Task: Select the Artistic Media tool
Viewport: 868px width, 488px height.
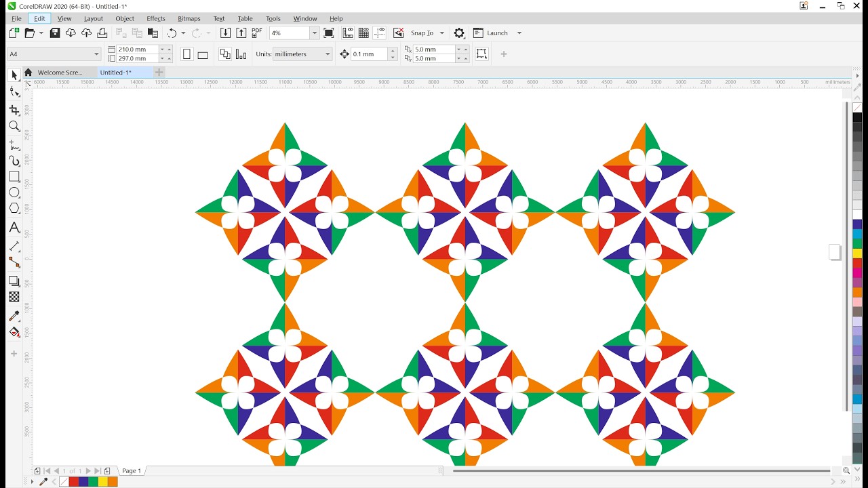Action: click(x=14, y=161)
